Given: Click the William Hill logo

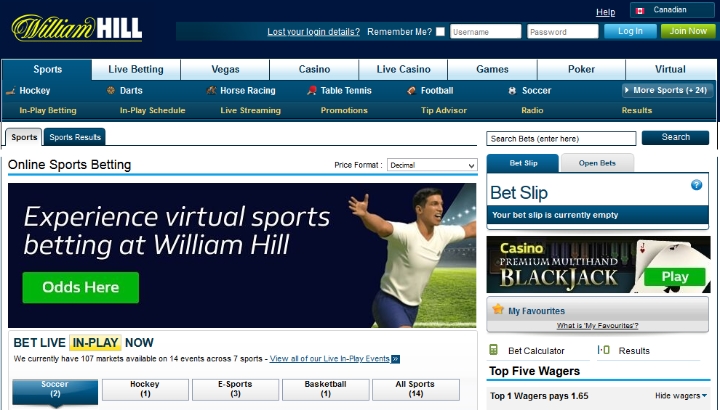Looking at the screenshot, I should tap(77, 28).
